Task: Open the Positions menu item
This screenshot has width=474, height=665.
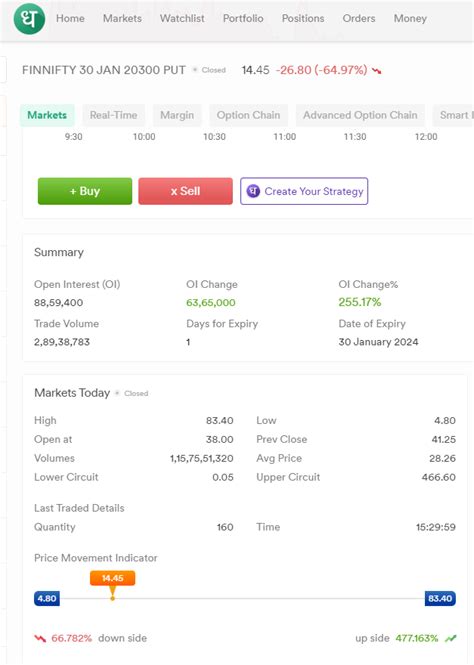Action: (303, 18)
